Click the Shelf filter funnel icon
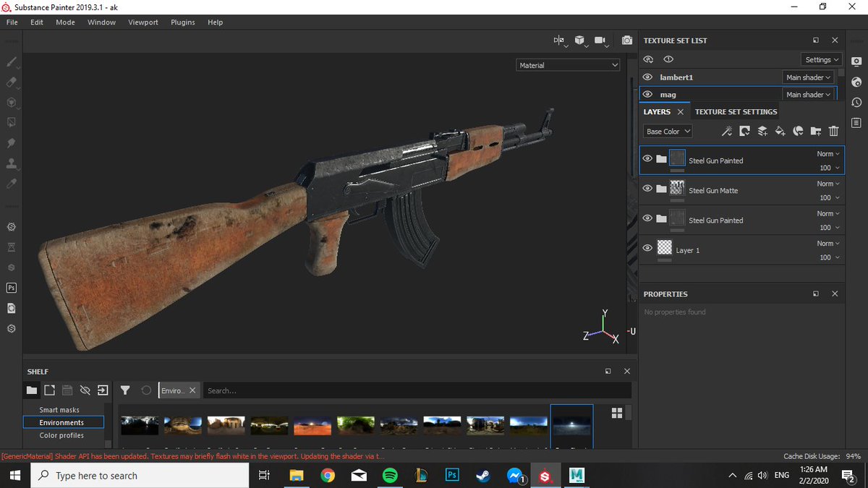This screenshot has width=868, height=488. [125, 390]
